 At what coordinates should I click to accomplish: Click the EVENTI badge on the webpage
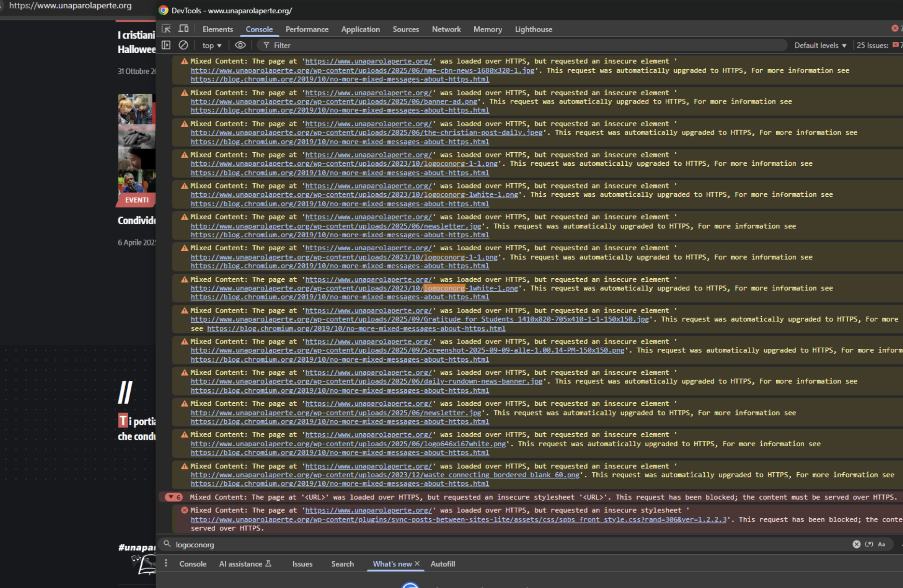pos(136,200)
